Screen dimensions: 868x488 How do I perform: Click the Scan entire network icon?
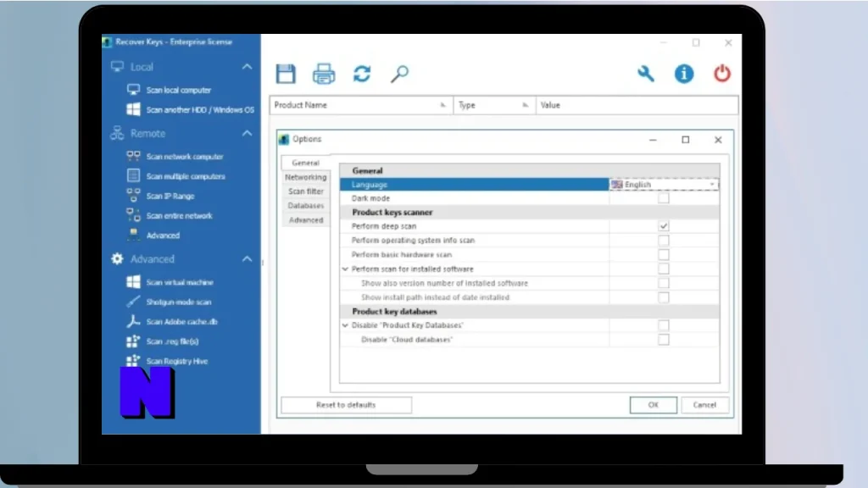(x=133, y=215)
